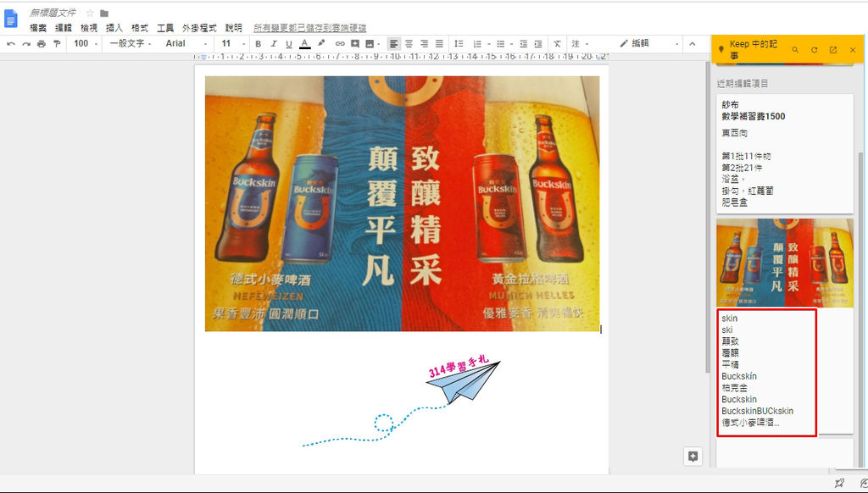The image size is (868, 493).
Task: Click the Buckskin beer image in the document
Action: pyautogui.click(x=403, y=203)
